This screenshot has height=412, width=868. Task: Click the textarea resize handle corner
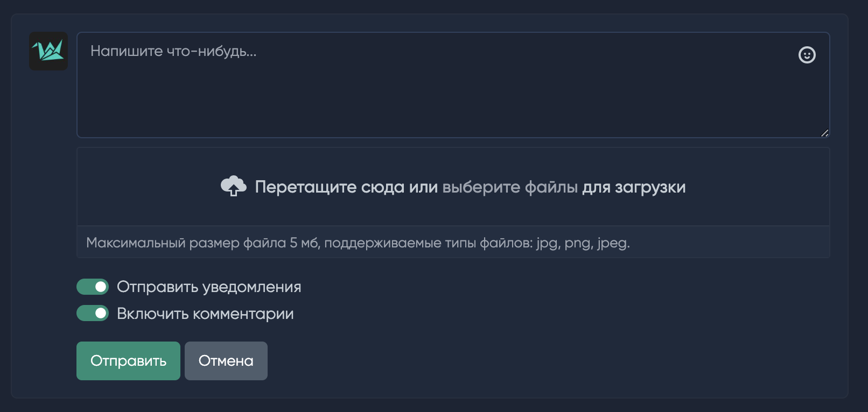pyautogui.click(x=824, y=133)
